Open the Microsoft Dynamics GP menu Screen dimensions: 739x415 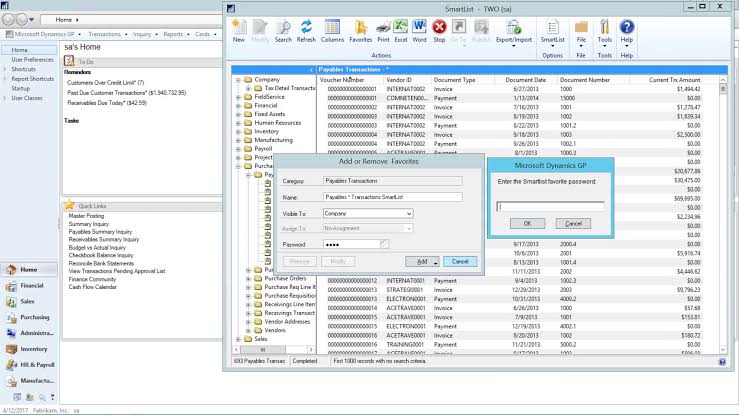[43, 34]
